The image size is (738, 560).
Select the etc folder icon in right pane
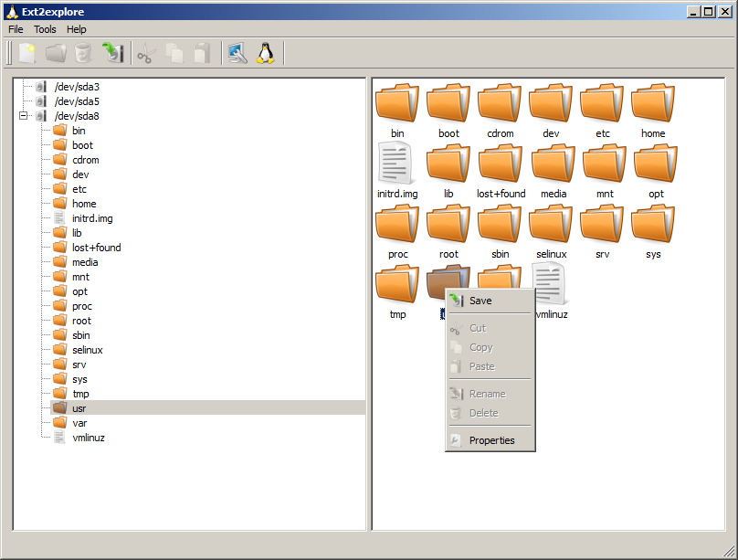602,102
